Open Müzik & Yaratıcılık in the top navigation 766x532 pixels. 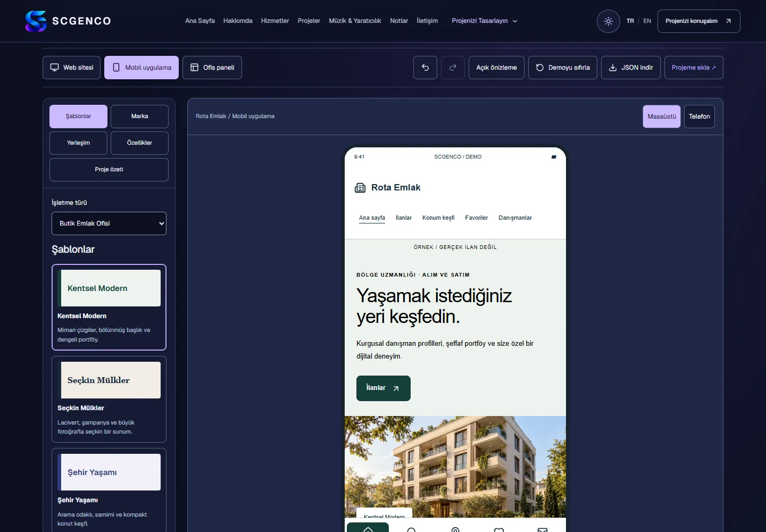[355, 21]
